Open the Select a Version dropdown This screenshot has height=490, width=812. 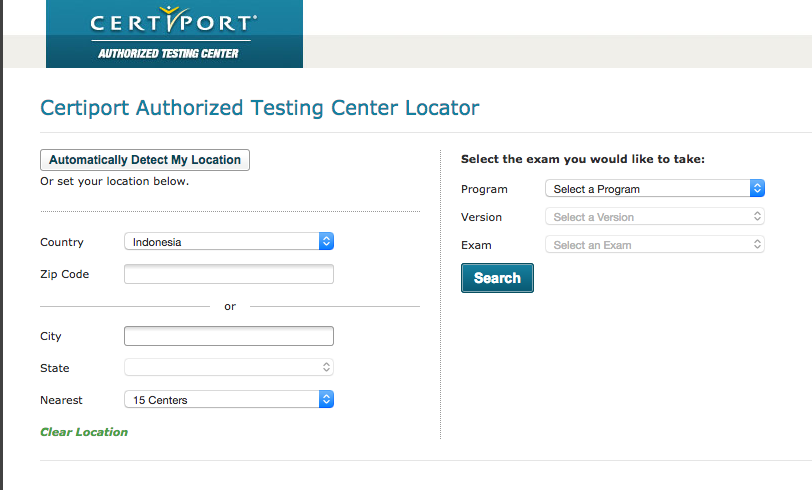[x=647, y=217]
